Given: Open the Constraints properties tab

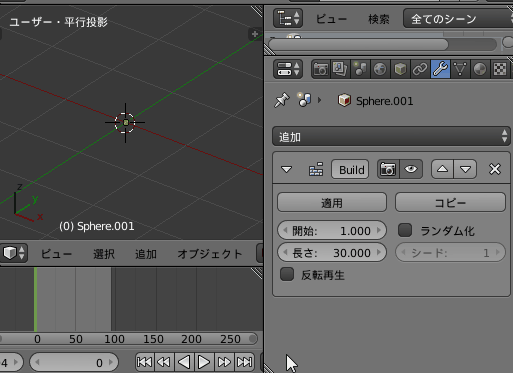Looking at the screenshot, I should pyautogui.click(x=420, y=69).
